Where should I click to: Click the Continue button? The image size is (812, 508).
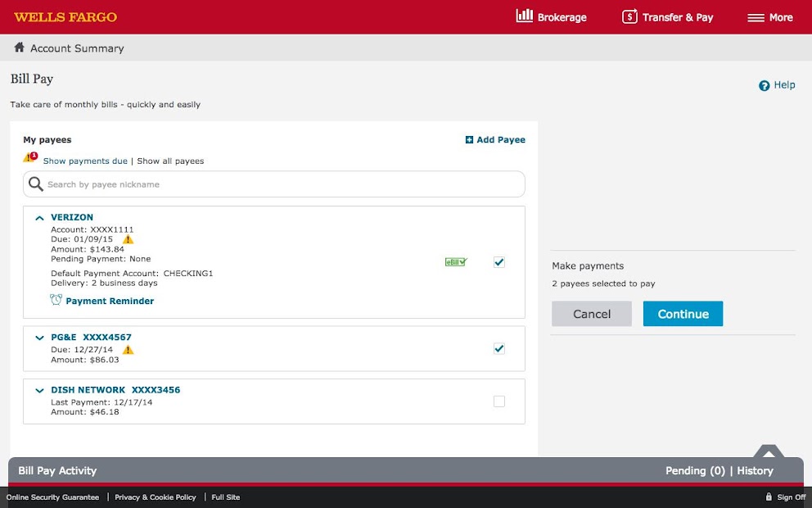point(683,314)
